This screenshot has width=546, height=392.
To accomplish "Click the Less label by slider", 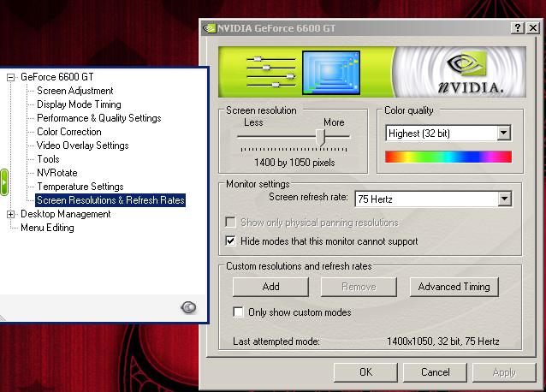I will pyautogui.click(x=253, y=122).
